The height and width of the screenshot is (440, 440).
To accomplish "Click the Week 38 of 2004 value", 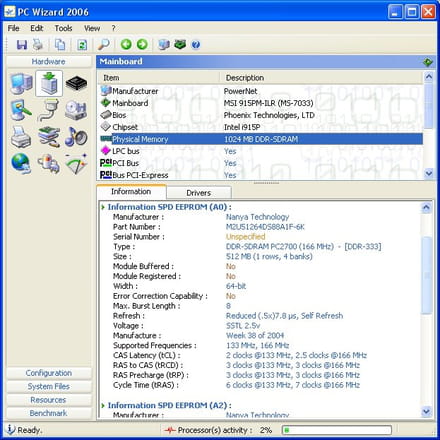I will (x=255, y=335).
